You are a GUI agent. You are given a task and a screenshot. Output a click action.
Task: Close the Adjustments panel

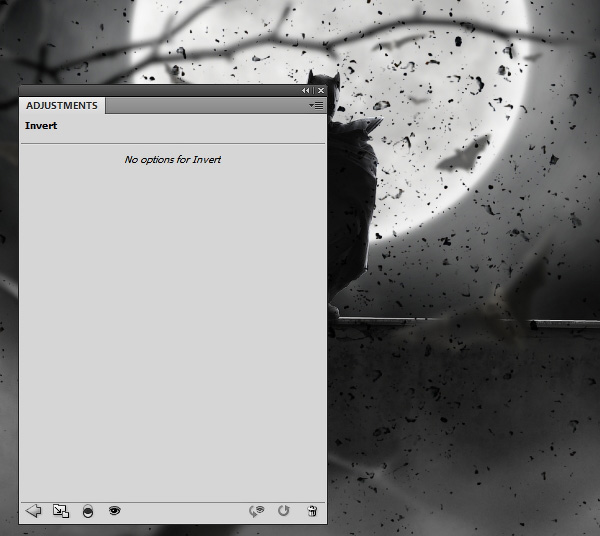pyautogui.click(x=321, y=90)
